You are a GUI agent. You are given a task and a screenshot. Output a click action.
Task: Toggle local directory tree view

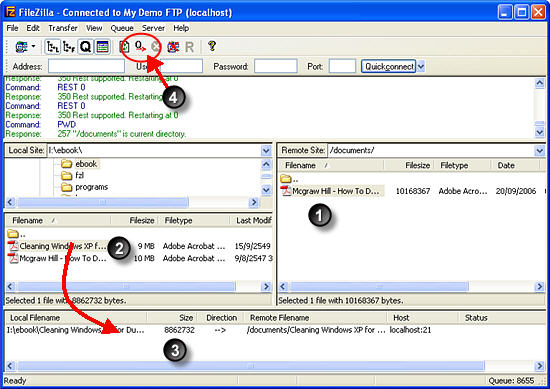click(x=53, y=47)
